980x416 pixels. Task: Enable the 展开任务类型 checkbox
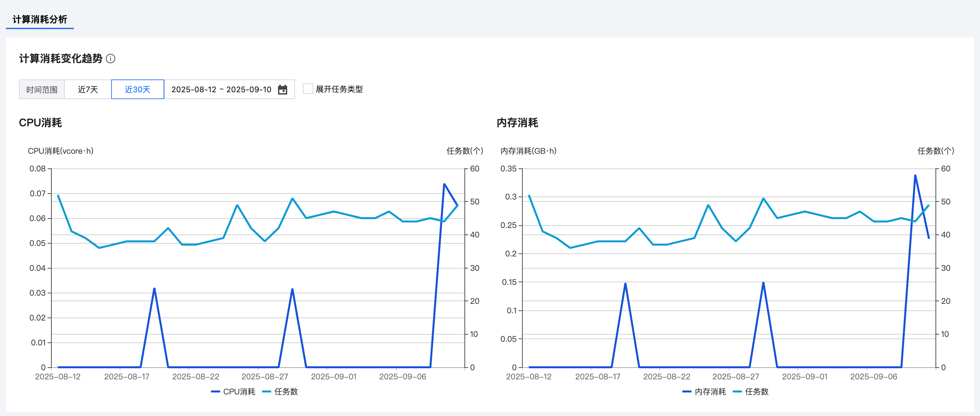pyautogui.click(x=308, y=89)
